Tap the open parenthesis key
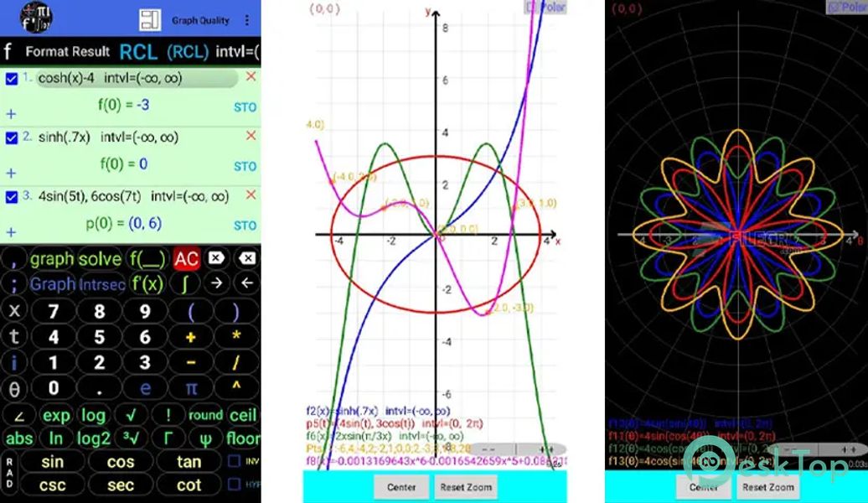The height and width of the screenshot is (503, 868). (191, 311)
